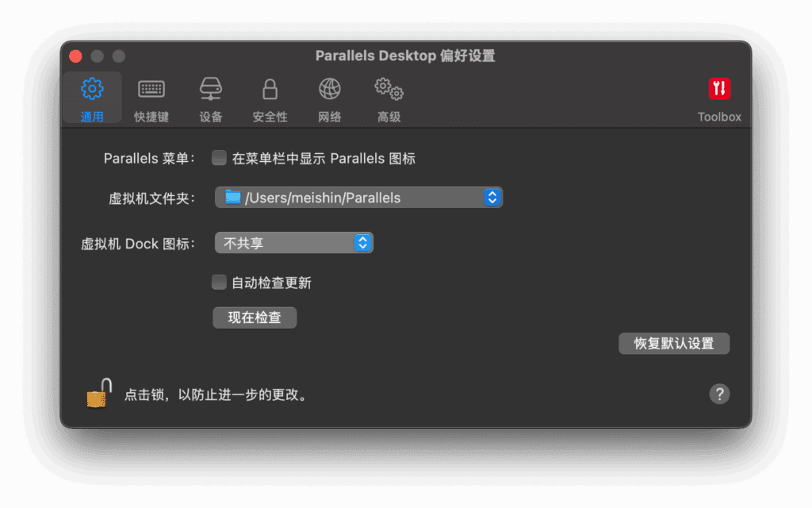The height and width of the screenshot is (508, 812).
Task: Click the padlock to prevent further changes
Action: (x=97, y=394)
